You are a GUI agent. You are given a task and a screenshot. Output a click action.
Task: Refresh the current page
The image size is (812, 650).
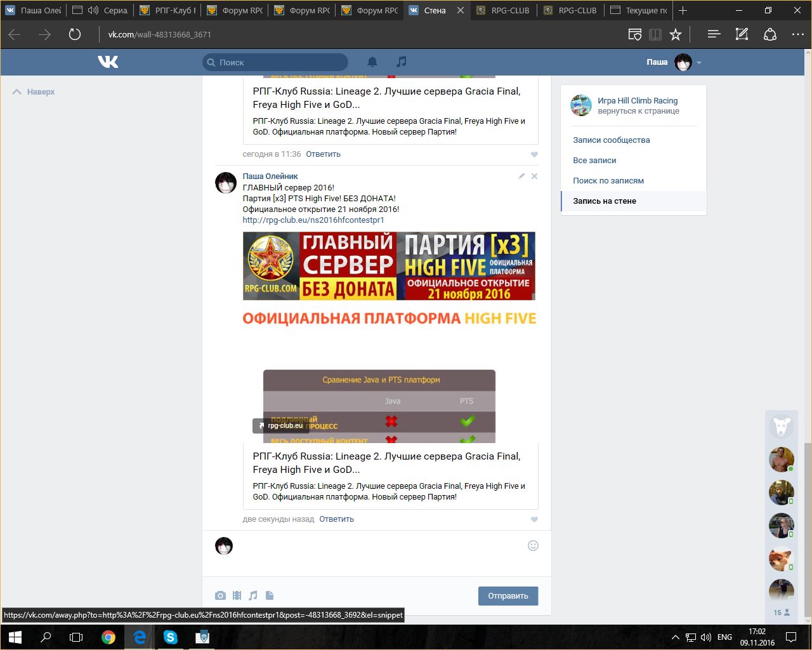[75, 34]
